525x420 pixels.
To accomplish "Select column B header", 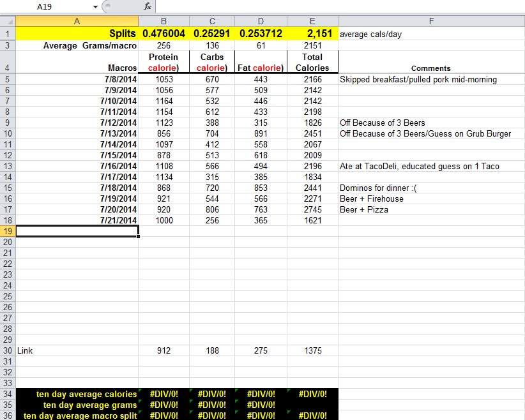I will click(x=164, y=21).
